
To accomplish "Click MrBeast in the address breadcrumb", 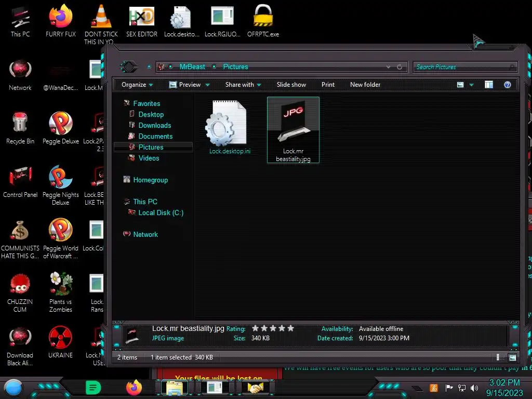I will tap(192, 66).
